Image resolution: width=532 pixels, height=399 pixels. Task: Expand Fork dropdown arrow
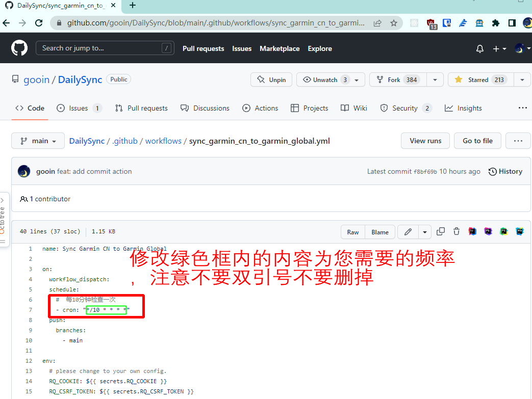tap(435, 80)
